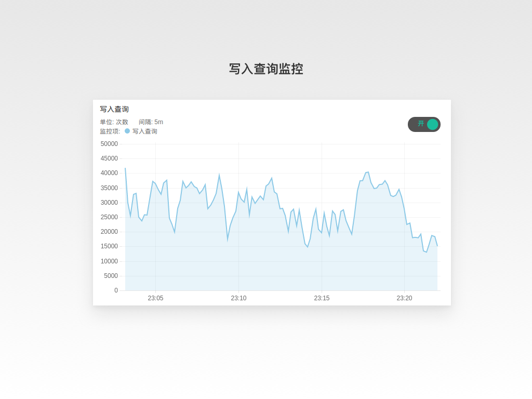Click the 23:20 time axis label
Image resolution: width=532 pixels, height=399 pixels.
point(405,298)
